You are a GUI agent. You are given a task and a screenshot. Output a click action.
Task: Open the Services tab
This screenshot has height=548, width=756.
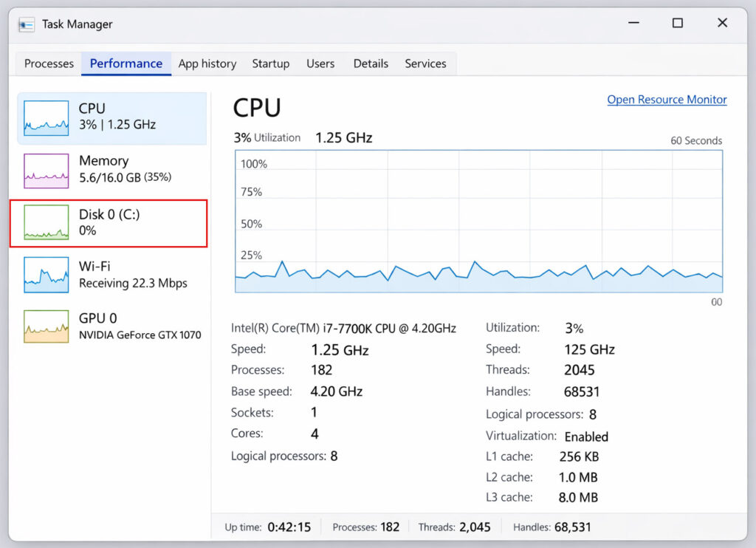(425, 64)
